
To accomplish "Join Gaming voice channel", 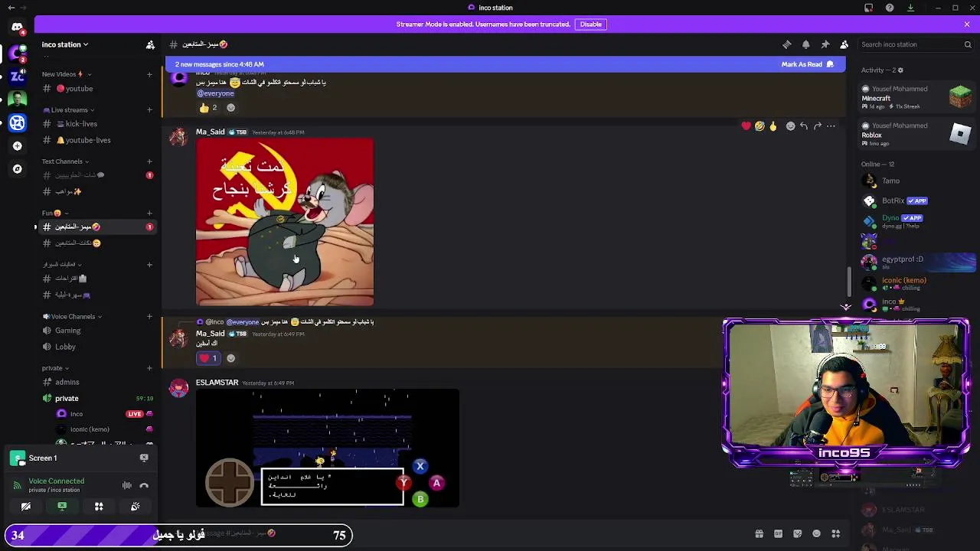I will (x=96, y=331).
